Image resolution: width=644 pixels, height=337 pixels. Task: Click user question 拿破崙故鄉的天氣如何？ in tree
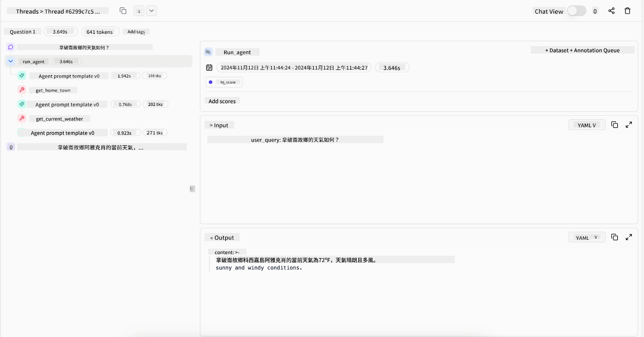[84, 47]
